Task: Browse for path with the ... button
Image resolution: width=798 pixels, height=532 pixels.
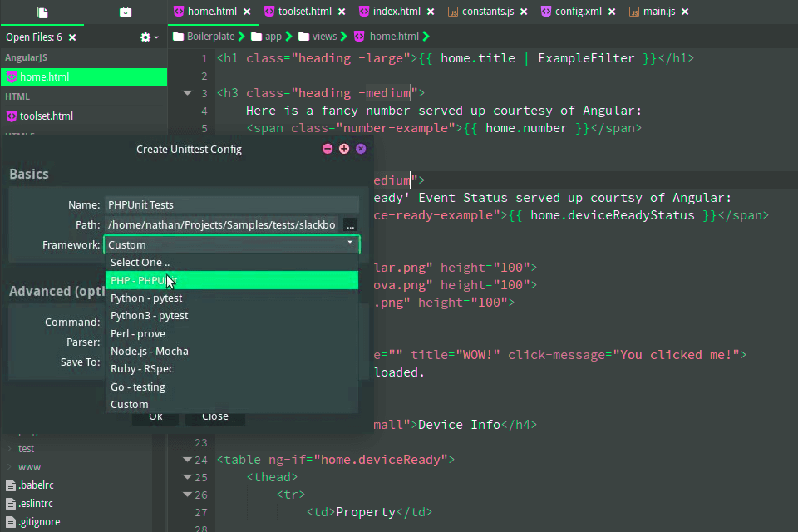Action: (x=350, y=225)
